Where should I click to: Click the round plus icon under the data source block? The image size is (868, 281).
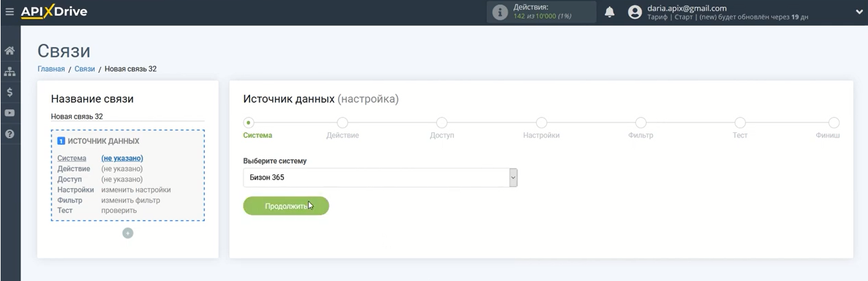[128, 233]
